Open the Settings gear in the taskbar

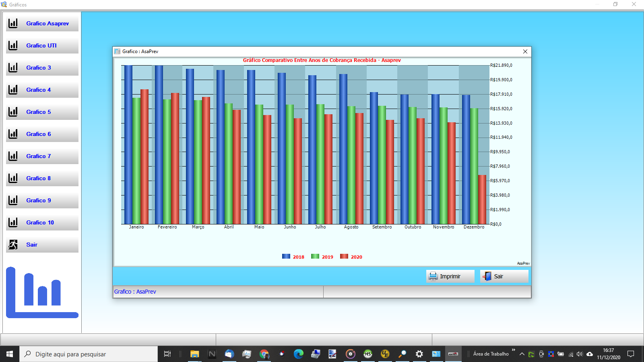(x=419, y=354)
